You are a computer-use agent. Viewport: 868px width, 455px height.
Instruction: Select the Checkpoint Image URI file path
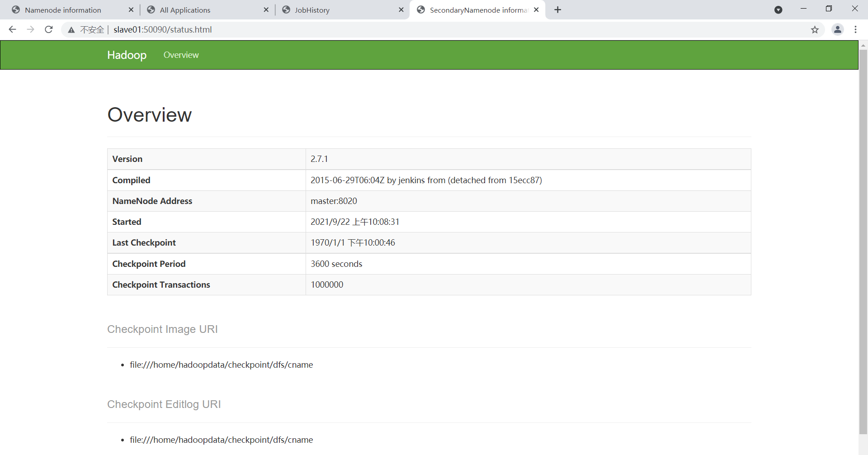221,365
